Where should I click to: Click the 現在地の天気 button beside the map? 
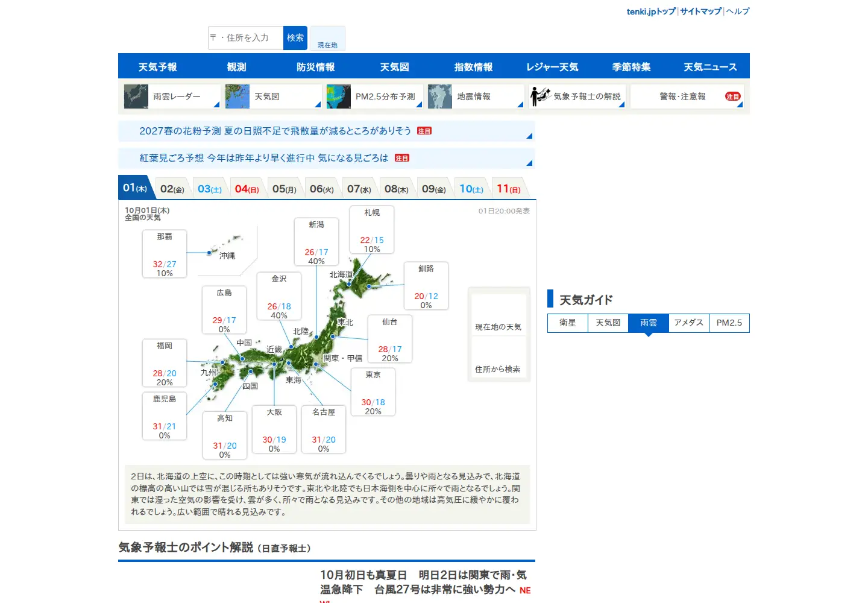498,314
